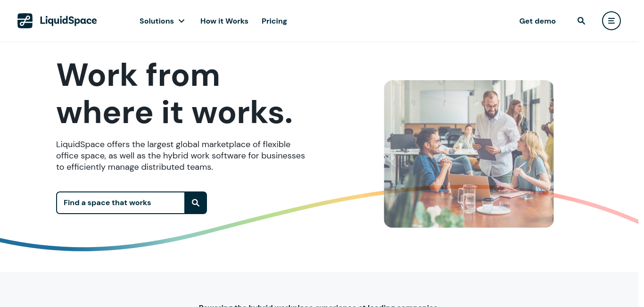
Task: Open the Pricing page
Action: click(x=274, y=21)
